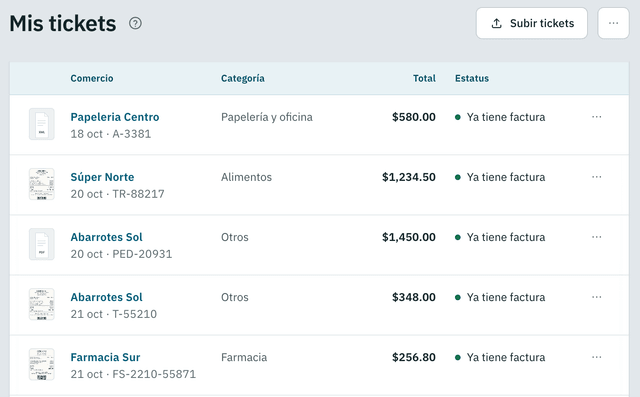Click the 21 oct · T-55210 reference text
Screen dimensions: 640x397
(x=113, y=314)
